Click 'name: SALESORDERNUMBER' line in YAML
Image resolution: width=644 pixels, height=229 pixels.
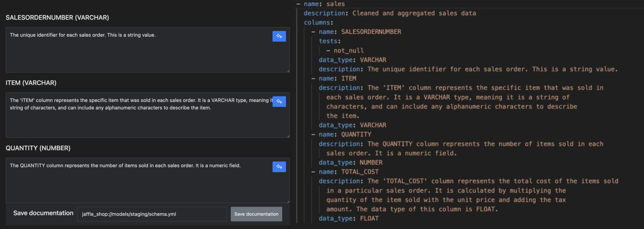[356, 32]
